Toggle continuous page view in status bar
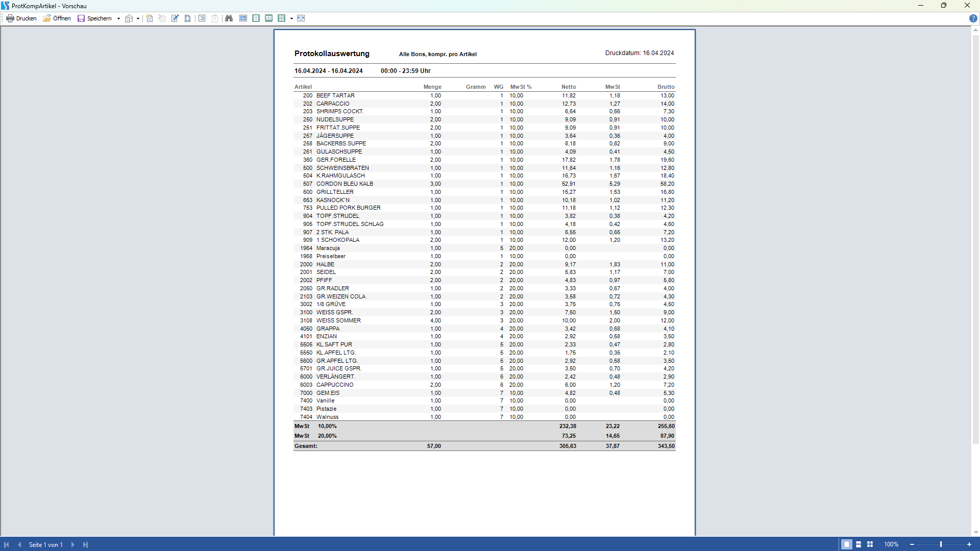The image size is (980, 551). pos(859,544)
